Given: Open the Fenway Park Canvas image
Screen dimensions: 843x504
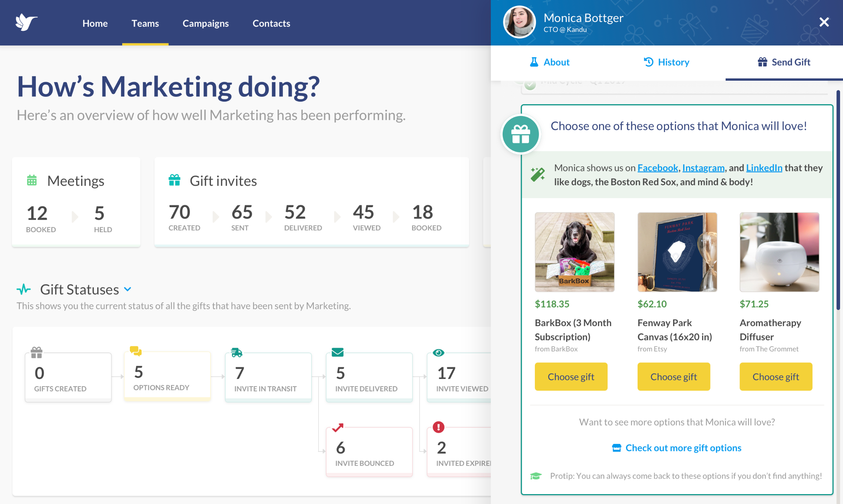Looking at the screenshot, I should (677, 252).
